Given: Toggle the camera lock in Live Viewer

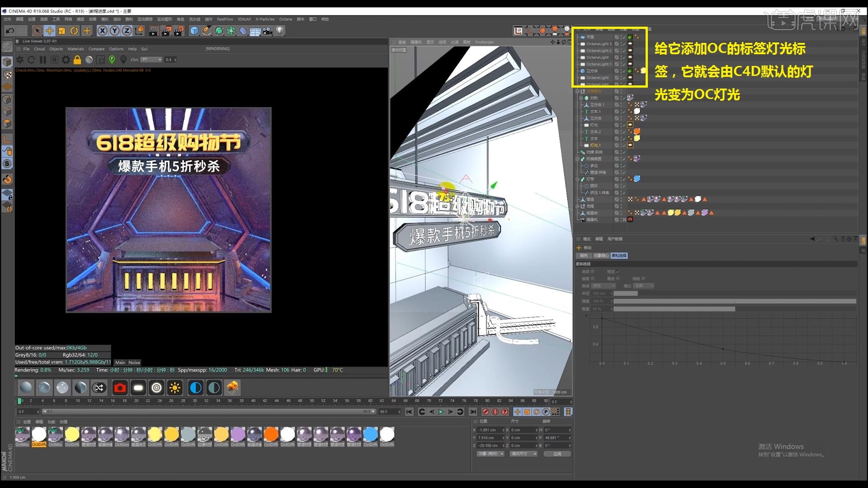Looking at the screenshot, I should tap(77, 59).
